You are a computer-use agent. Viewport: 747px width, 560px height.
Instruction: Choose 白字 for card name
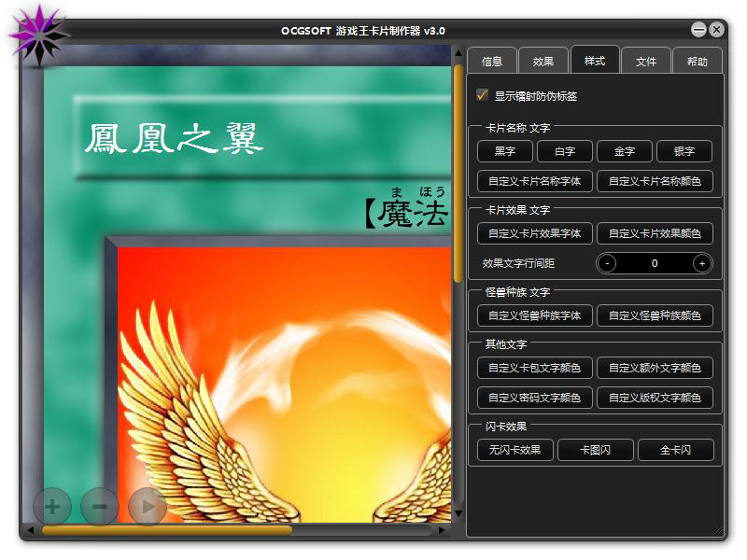click(565, 151)
